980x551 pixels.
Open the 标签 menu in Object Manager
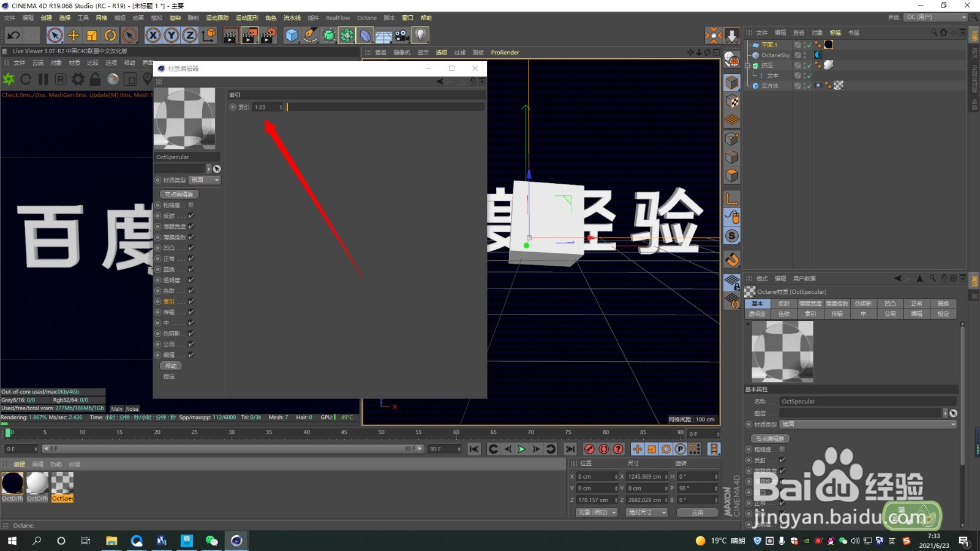click(835, 32)
